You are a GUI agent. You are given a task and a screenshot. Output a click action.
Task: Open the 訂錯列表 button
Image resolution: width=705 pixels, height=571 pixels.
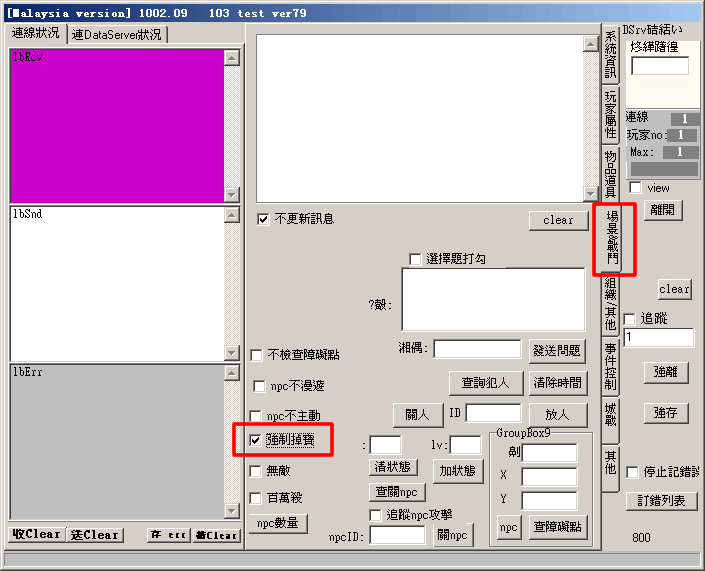tap(661, 500)
